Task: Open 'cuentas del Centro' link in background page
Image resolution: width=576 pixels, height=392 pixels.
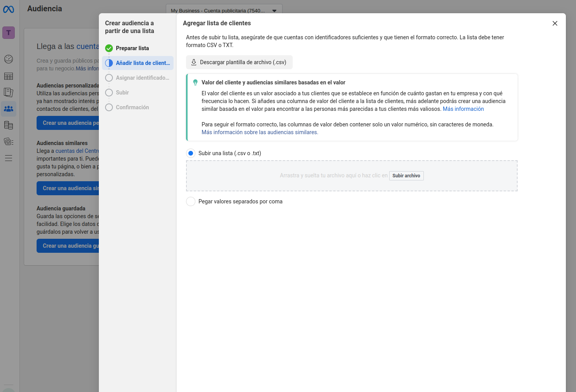Action: click(x=77, y=151)
